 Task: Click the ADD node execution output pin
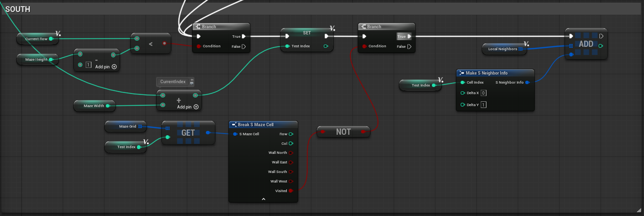(601, 36)
